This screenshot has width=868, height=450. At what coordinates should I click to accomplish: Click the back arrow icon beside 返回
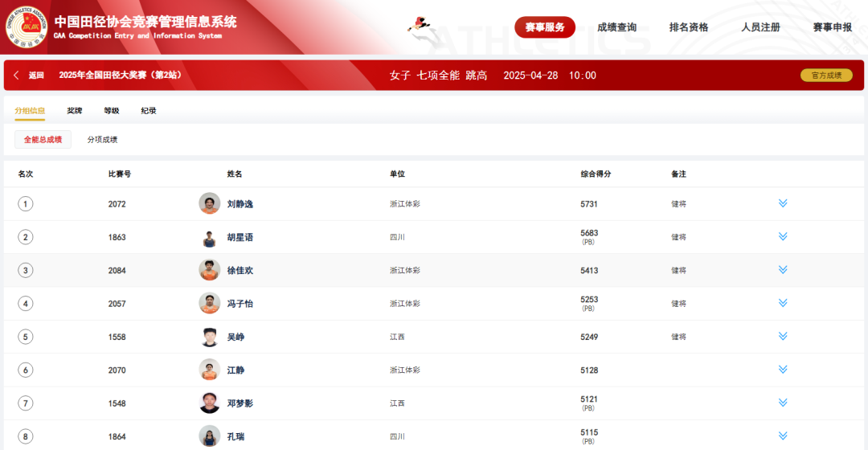(16, 76)
